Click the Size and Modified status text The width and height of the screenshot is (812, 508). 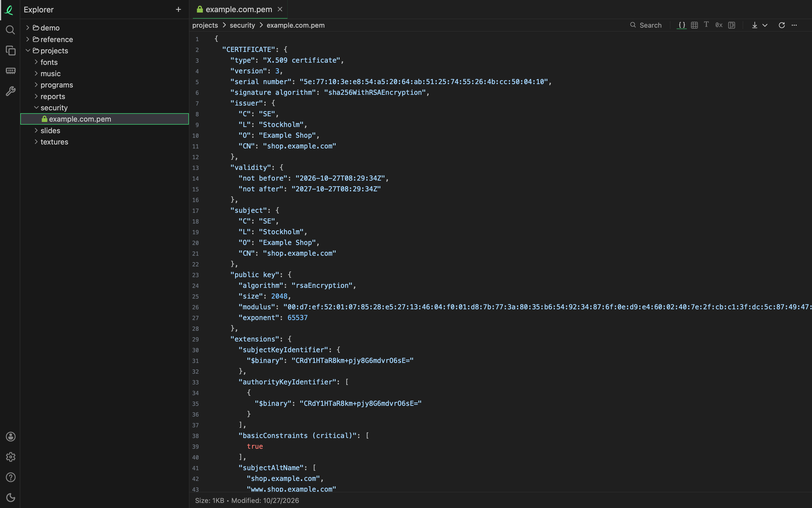point(247,500)
